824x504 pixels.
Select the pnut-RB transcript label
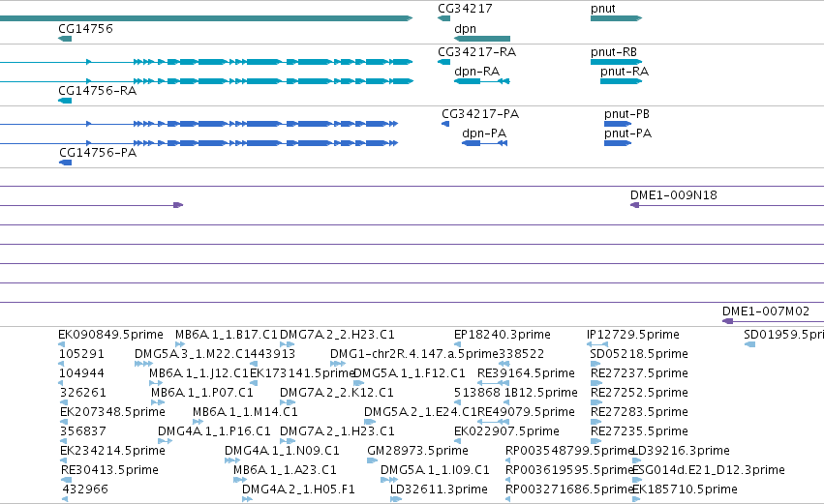point(614,52)
